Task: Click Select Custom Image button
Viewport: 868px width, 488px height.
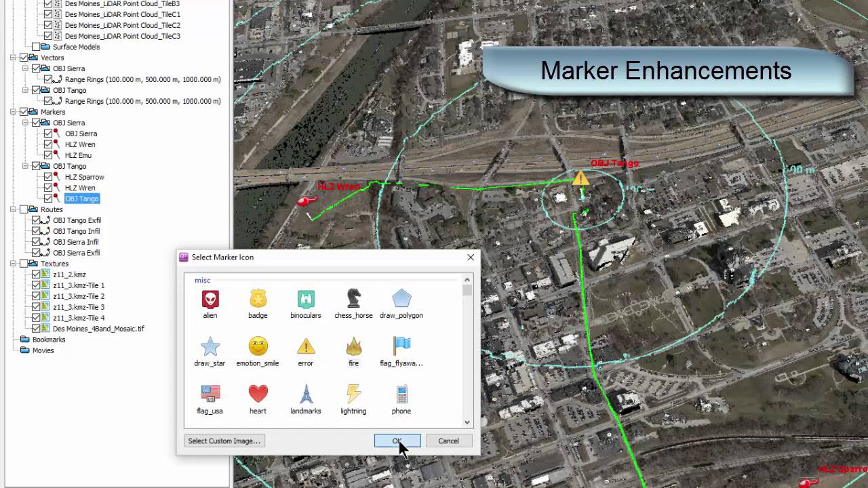Action: coord(224,441)
